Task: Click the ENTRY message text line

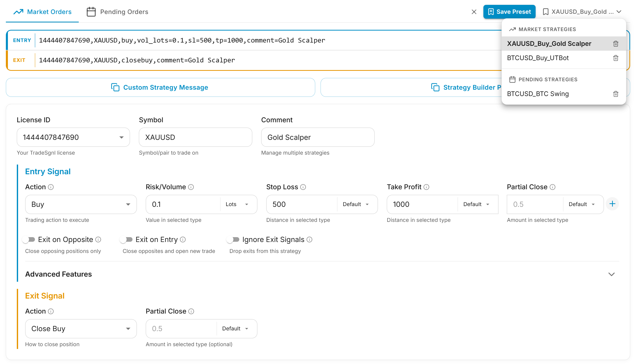Action: pos(182,40)
